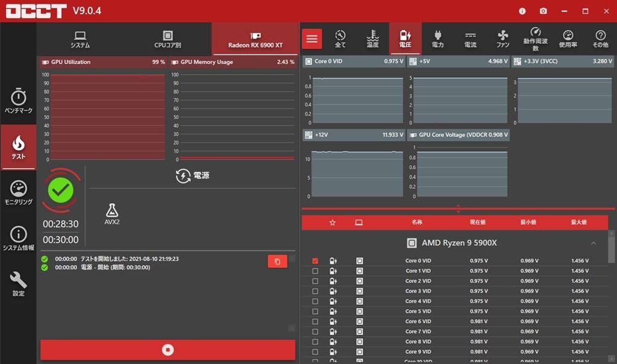Check the Core 1 VID checkbox

(315, 271)
